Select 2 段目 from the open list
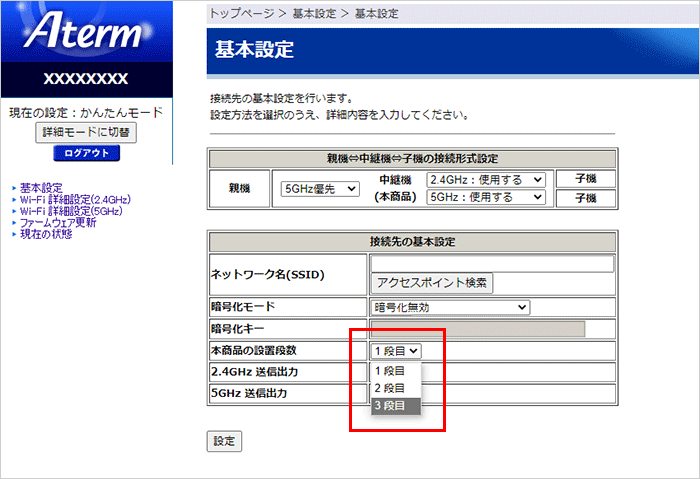The image size is (700, 479). tap(390, 388)
